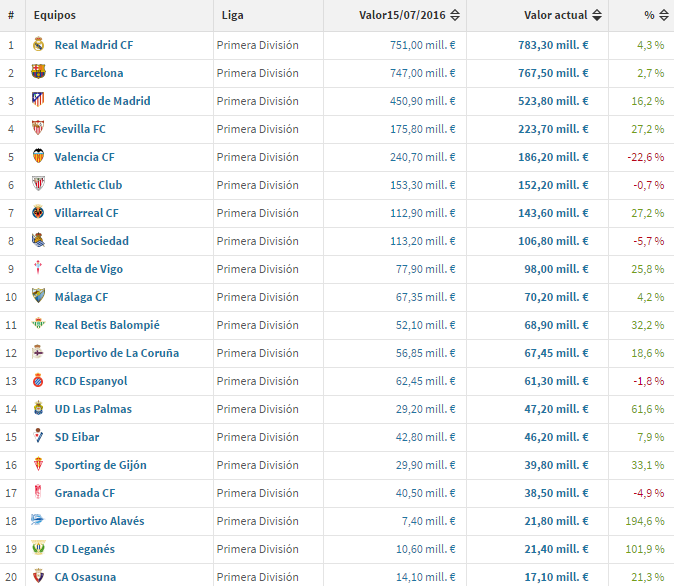Image resolution: width=679 pixels, height=586 pixels.
Task: Open the Málaga CF team link
Action: (x=81, y=297)
